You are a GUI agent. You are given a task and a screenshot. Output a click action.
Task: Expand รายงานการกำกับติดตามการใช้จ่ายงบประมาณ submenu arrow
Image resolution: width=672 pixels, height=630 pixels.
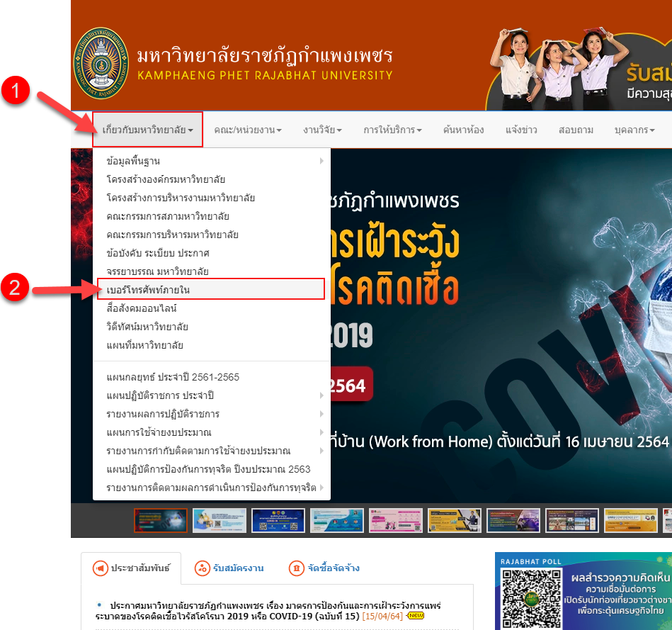(321, 451)
